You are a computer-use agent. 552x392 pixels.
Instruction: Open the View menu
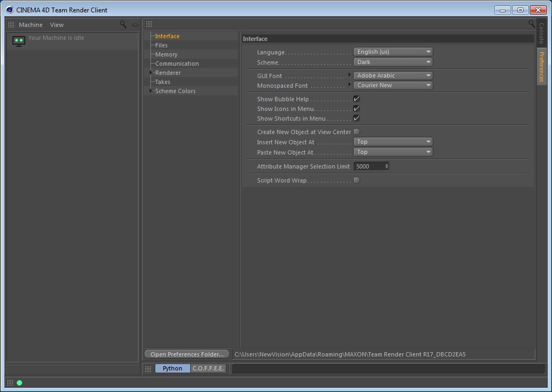tap(57, 25)
